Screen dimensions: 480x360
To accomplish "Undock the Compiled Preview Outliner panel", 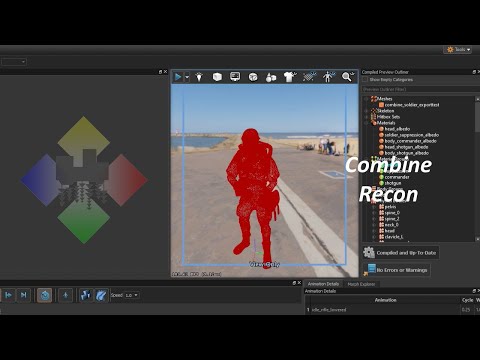I will (x=474, y=72).
